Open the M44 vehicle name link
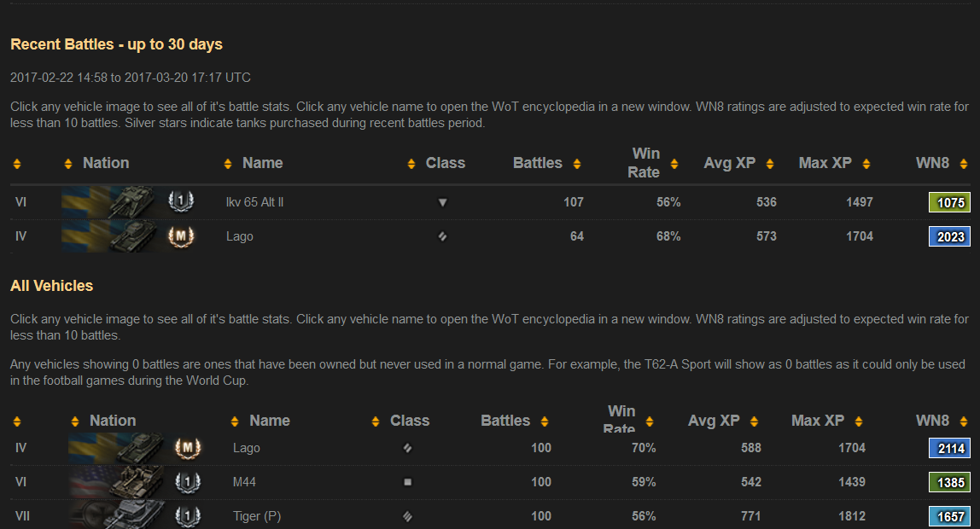The width and height of the screenshot is (980, 529). [244, 482]
